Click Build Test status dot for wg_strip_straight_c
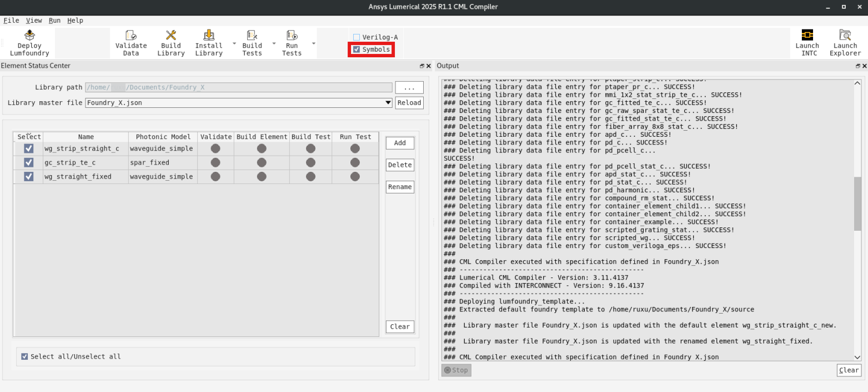Viewport: 868px width, 392px height. pos(310,148)
